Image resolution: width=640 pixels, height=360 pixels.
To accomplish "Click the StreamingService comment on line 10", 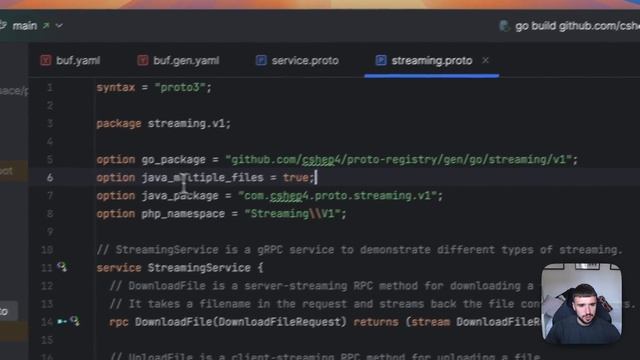I will click(x=359, y=250).
